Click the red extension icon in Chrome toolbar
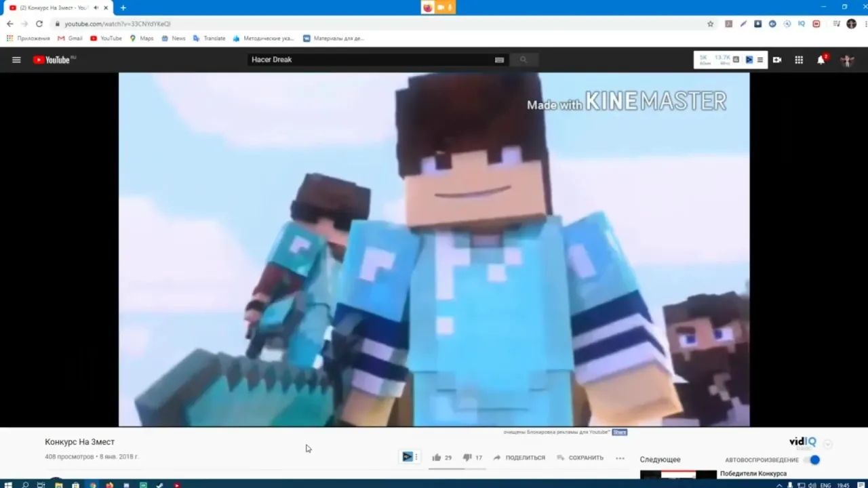 816,24
